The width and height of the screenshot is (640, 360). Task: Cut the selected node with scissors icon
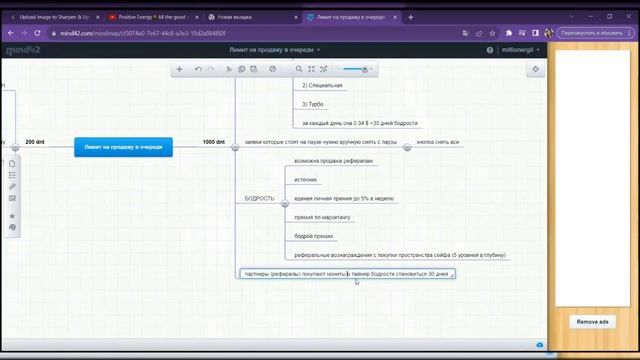coord(229,69)
